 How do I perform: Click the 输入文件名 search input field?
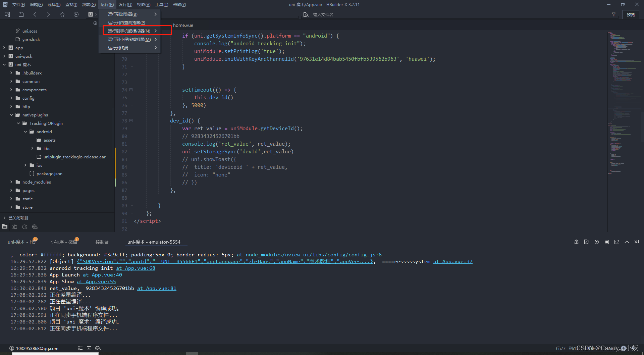(460, 14)
